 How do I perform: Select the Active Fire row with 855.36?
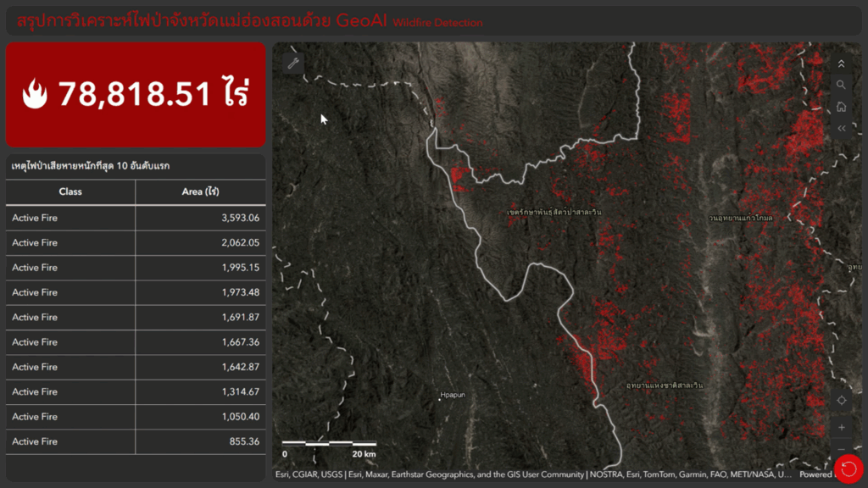pyautogui.click(x=136, y=441)
